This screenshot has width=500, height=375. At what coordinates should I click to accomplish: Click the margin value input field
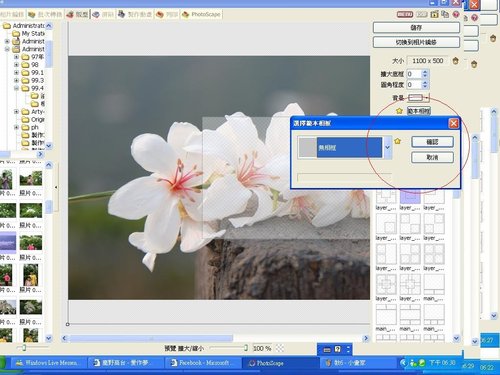pyautogui.click(x=414, y=74)
